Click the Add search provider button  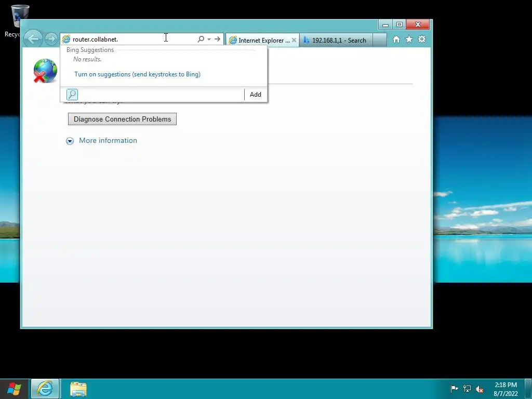pyautogui.click(x=256, y=95)
